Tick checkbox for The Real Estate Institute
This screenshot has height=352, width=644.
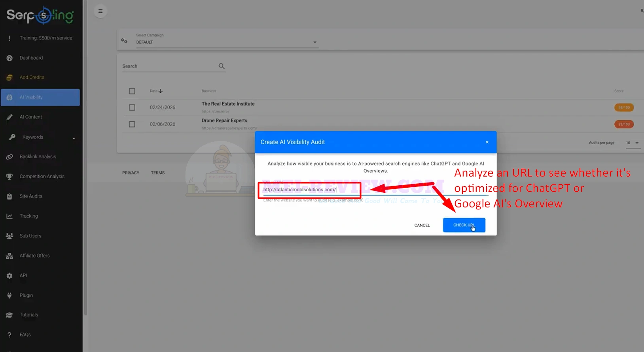point(132,107)
